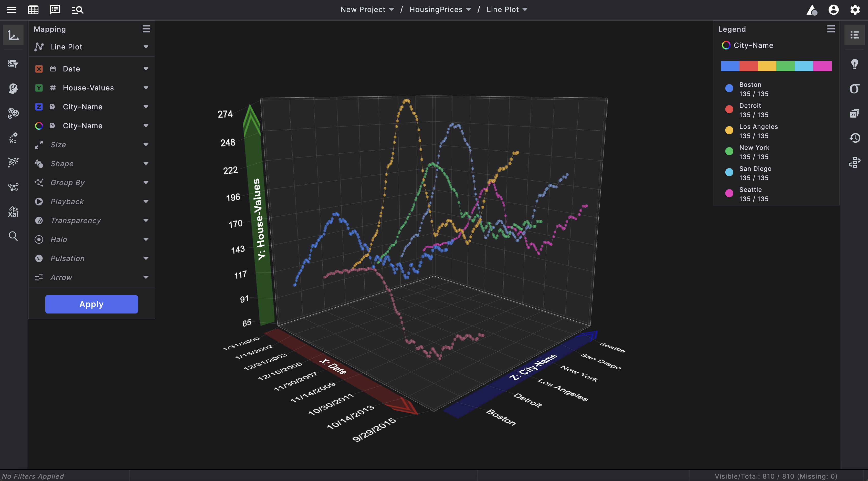Toggle Boston series visibility in legend
The width and height of the screenshot is (868, 481).
click(x=729, y=88)
